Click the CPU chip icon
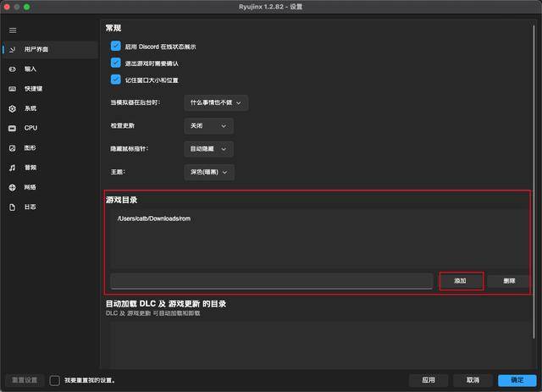The width and height of the screenshot is (542, 392). pos(13,128)
